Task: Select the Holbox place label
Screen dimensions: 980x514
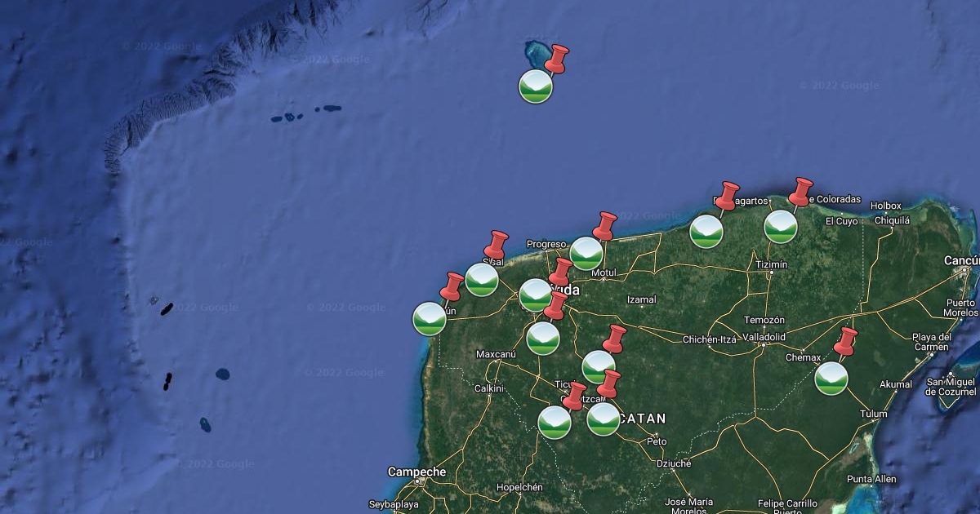Action: tap(886, 206)
